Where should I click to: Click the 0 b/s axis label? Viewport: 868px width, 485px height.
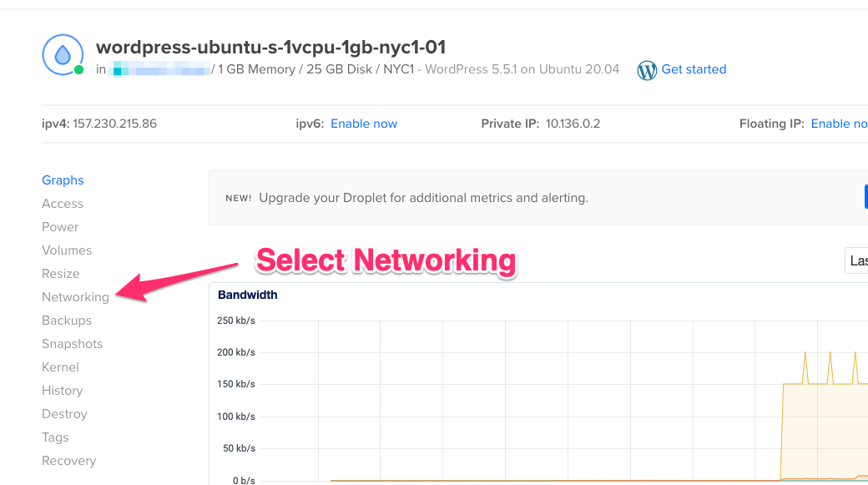point(244,480)
